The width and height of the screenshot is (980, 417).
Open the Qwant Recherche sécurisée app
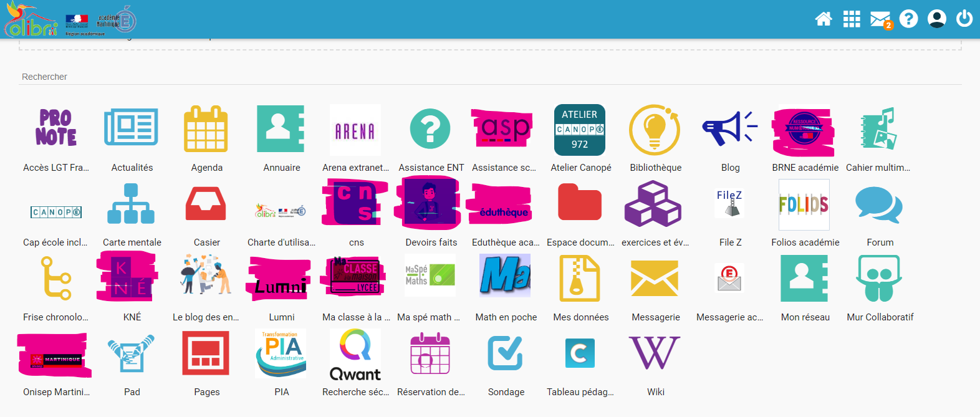(x=355, y=354)
